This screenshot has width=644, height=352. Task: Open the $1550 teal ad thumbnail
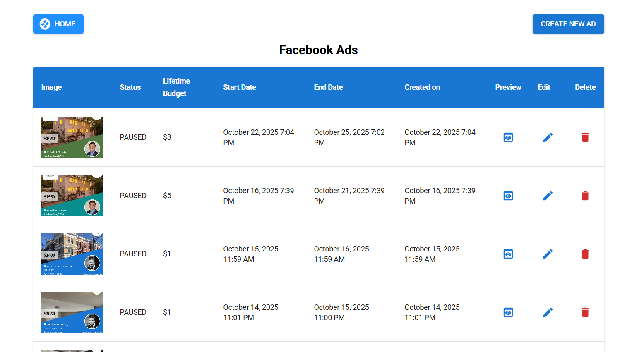pyautogui.click(x=72, y=196)
